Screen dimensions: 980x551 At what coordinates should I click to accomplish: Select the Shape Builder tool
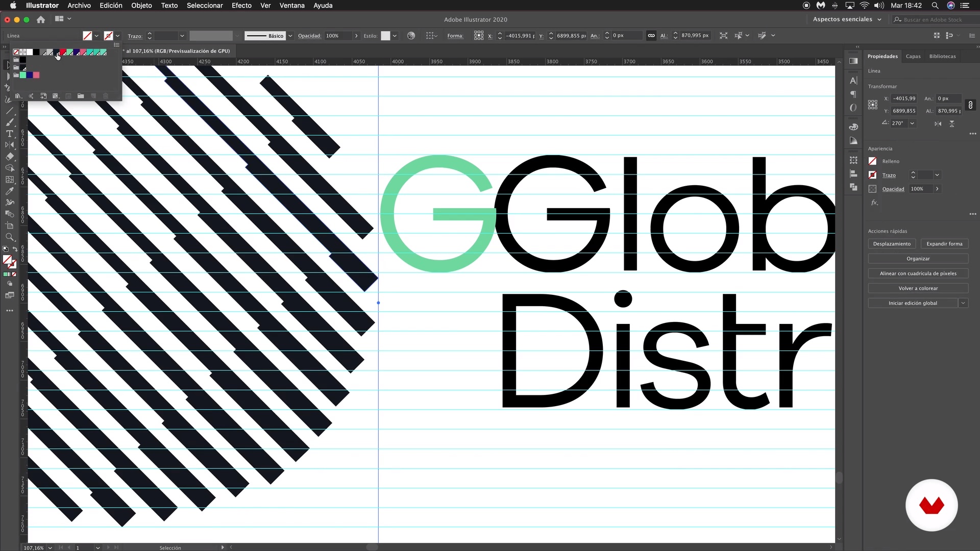(9, 168)
